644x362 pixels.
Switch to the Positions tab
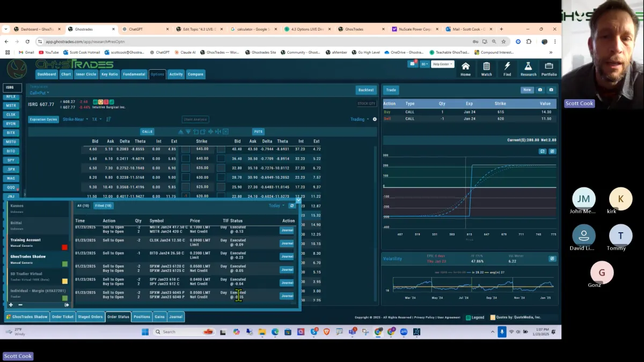tap(142, 317)
